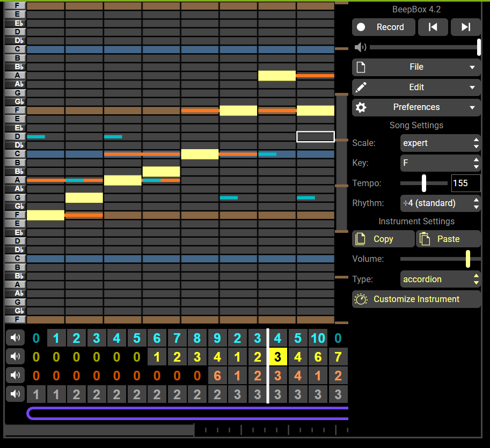
Task: Open the Key dropdown set to F
Action: pos(440,163)
